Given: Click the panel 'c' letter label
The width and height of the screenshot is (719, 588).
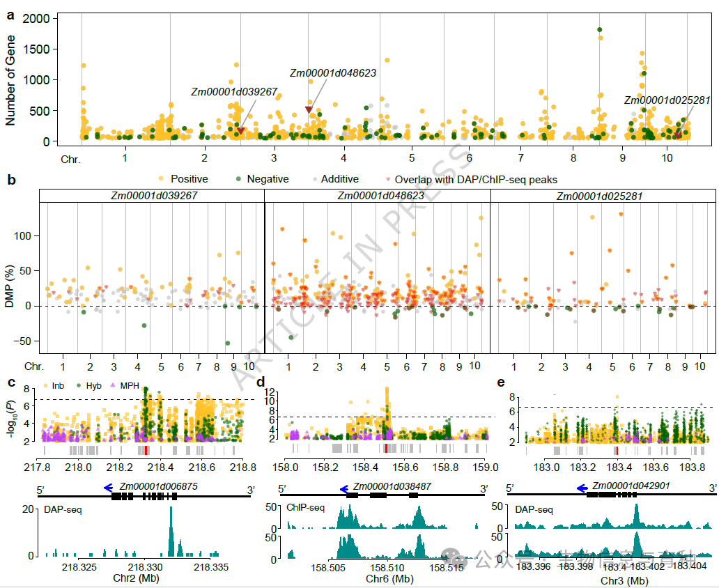Looking at the screenshot, I should point(11,382).
